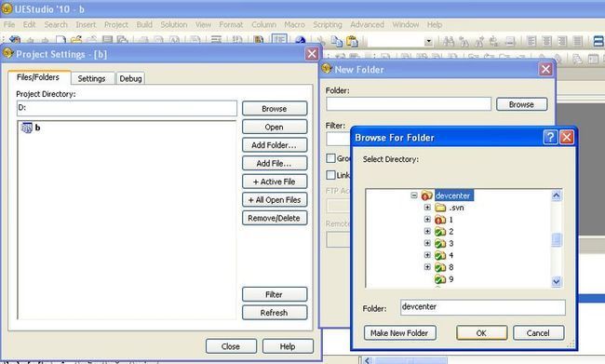Screen dimensions: 605x364
Task: Click the devcenter folder icon
Action: coord(426,195)
